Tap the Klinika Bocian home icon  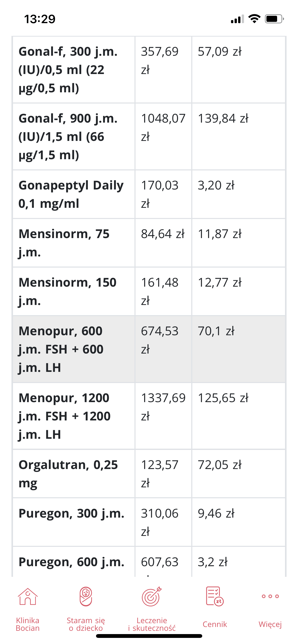pyautogui.click(x=28, y=596)
